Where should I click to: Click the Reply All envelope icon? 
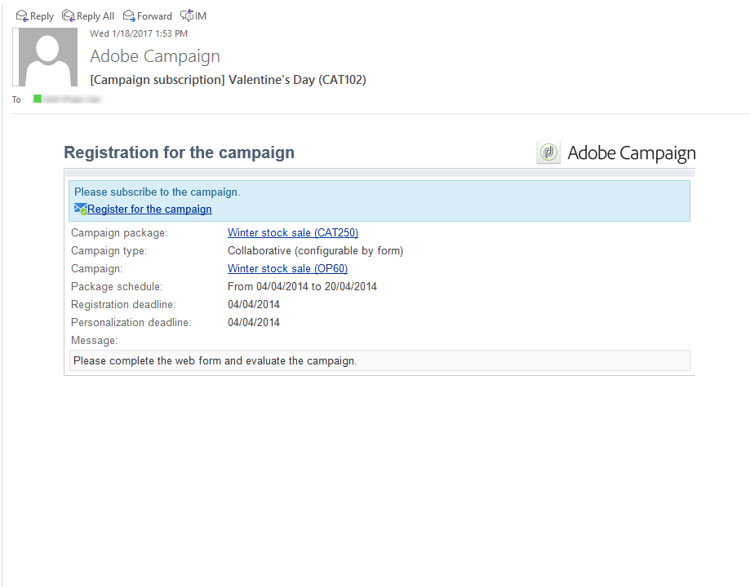[68, 16]
